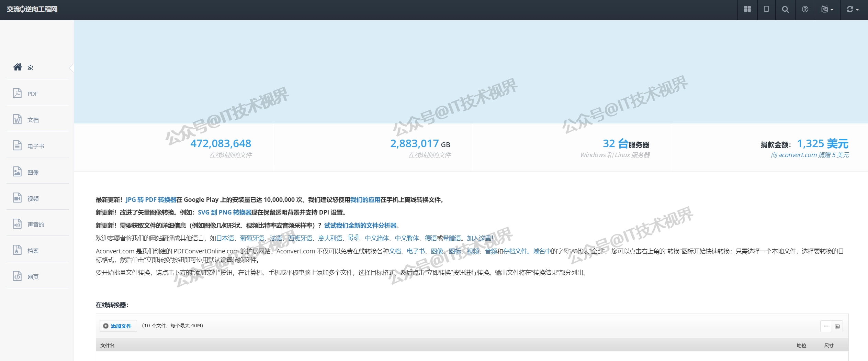Open the 文档 sidebar menu label

point(33,120)
